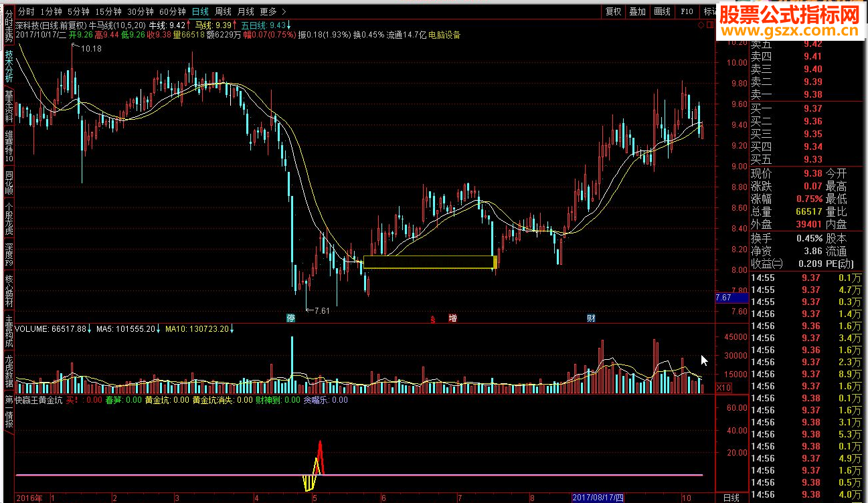This screenshot has height=503, width=868.
Task: Click the square panel icon beside diamond
Action: (710, 25)
